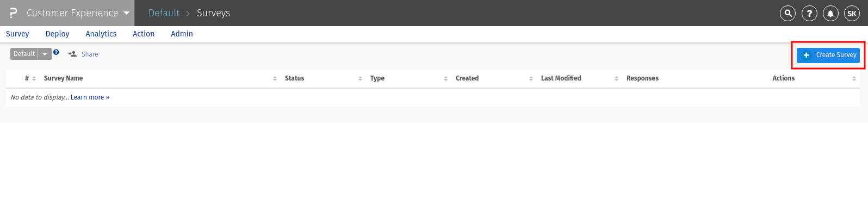Click the blue folder help icon
The height and width of the screenshot is (223, 868).
(56, 52)
